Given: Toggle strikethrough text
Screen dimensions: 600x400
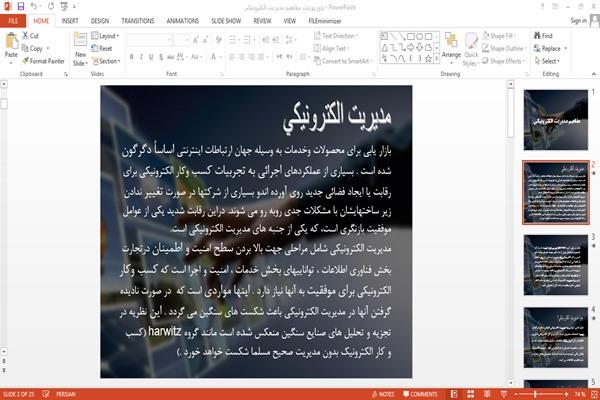Looking at the screenshot, I should (170, 57).
